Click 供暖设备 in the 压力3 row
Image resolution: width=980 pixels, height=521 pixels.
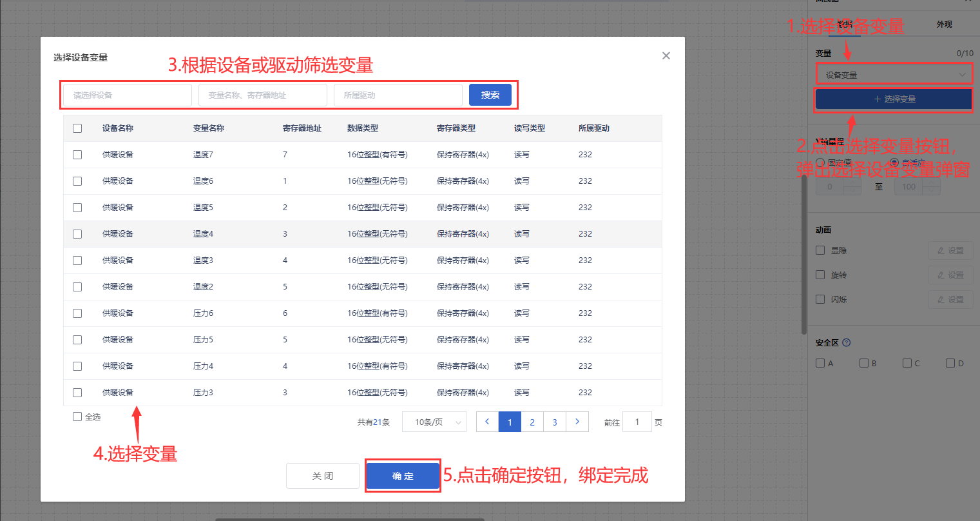point(118,393)
